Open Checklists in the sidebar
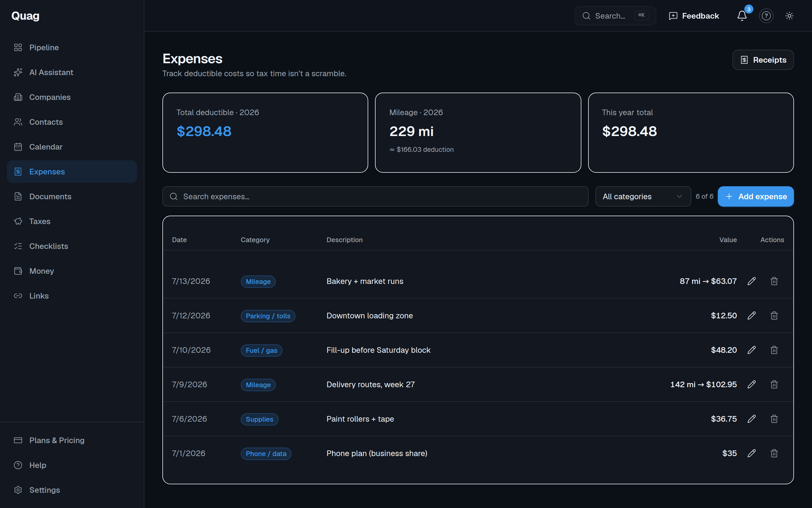The width and height of the screenshot is (812, 508). [x=72, y=246]
